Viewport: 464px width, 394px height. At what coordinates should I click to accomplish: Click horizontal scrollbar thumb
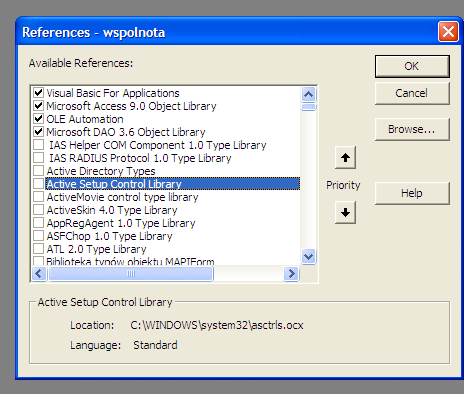(x=131, y=274)
